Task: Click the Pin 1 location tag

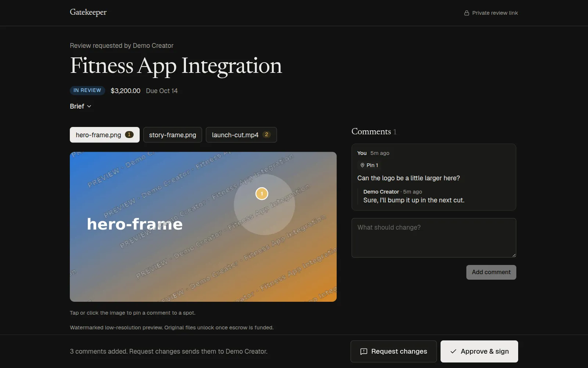Action: pos(369,165)
